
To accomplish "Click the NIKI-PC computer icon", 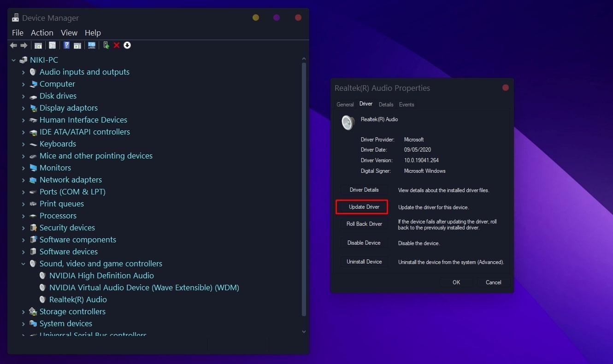I will (x=23, y=60).
